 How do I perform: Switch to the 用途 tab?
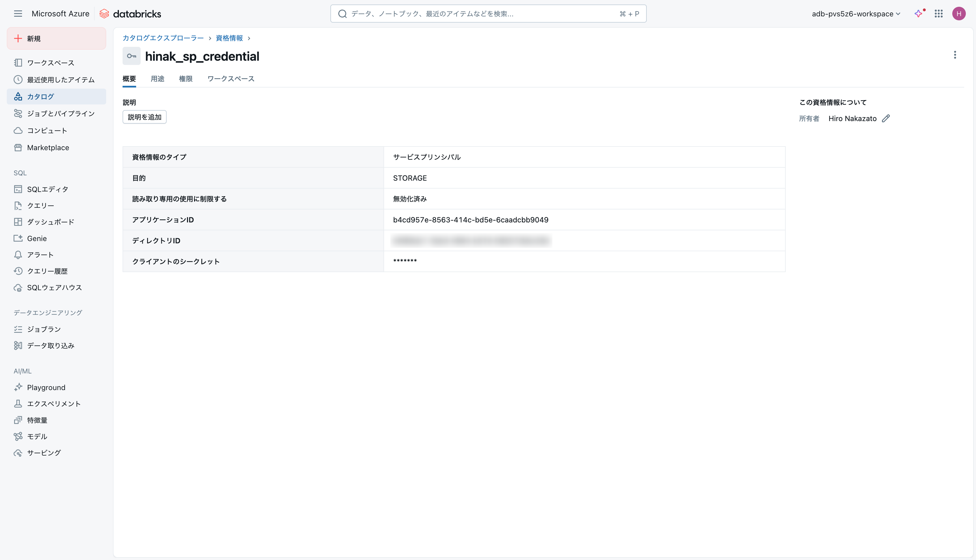pyautogui.click(x=157, y=79)
